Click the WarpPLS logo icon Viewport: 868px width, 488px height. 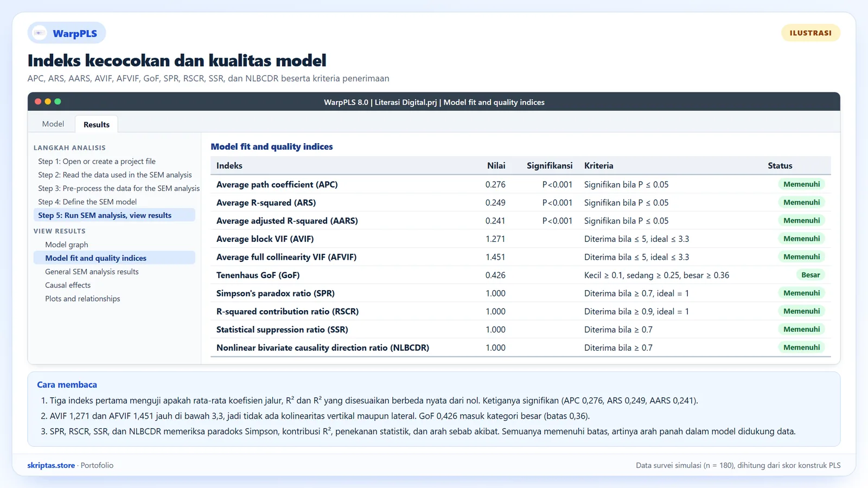point(40,33)
